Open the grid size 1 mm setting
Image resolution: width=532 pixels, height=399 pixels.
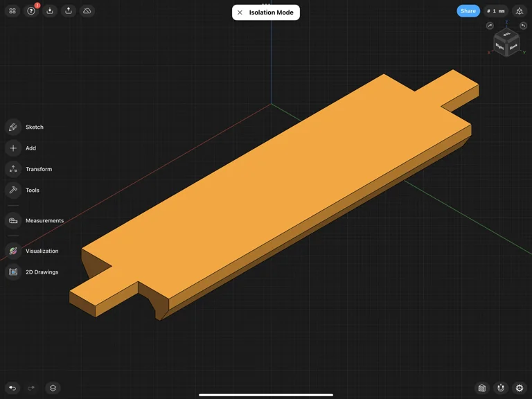pos(496,11)
